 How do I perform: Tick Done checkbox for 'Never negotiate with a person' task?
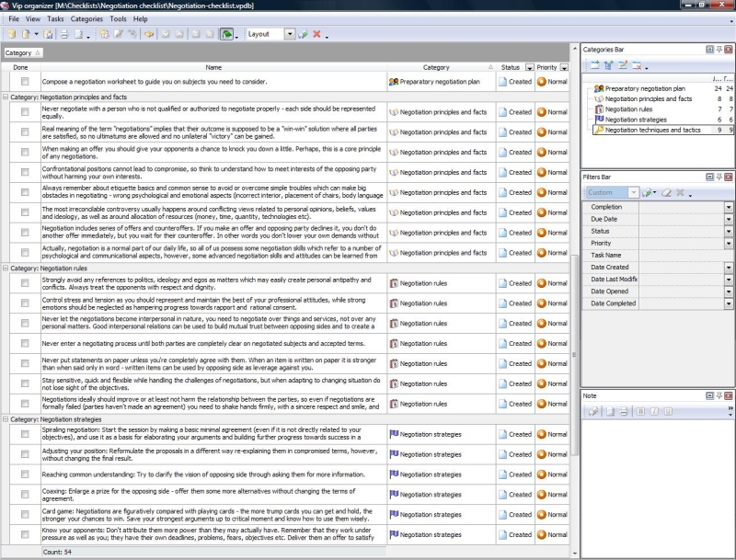tap(25, 112)
